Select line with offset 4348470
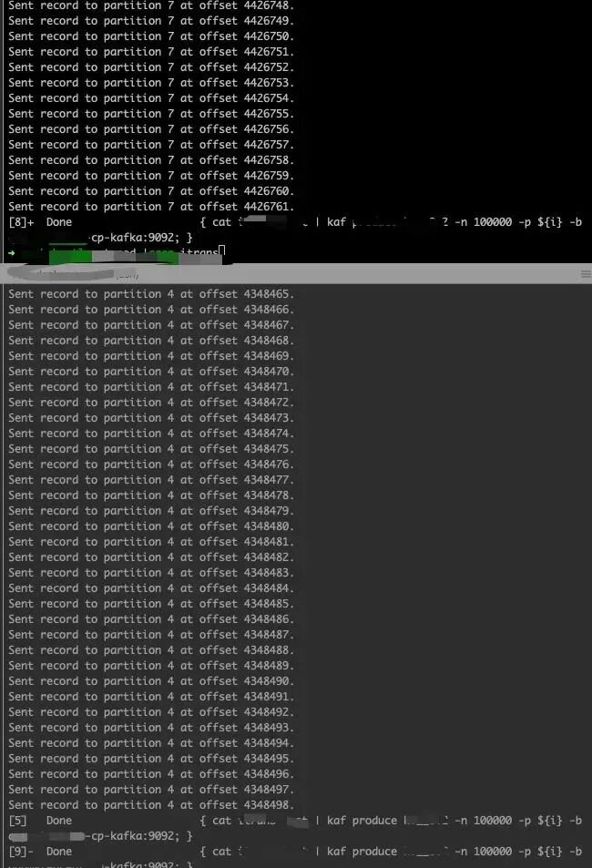This screenshot has height=868, width=592. pyautogui.click(x=151, y=372)
